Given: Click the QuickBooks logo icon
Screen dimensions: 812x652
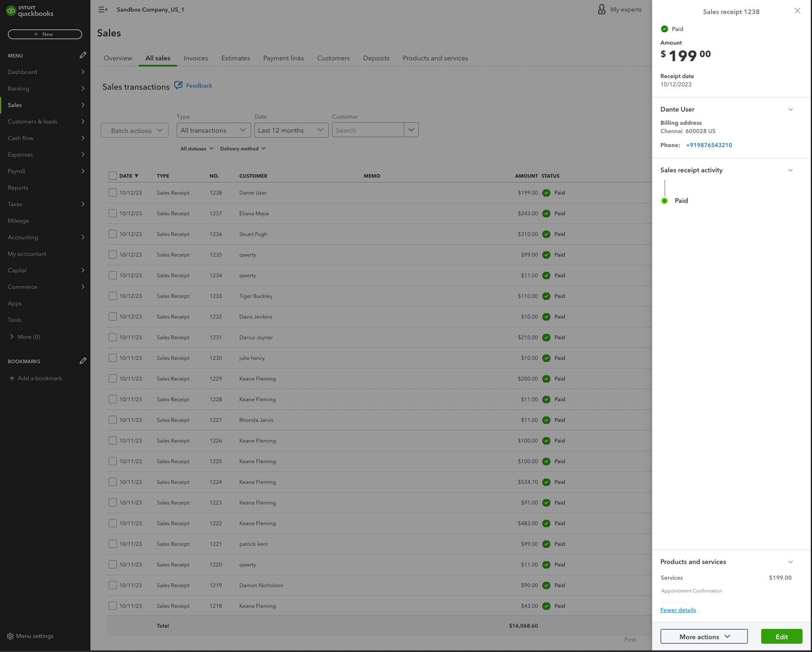Looking at the screenshot, I should [x=11, y=11].
